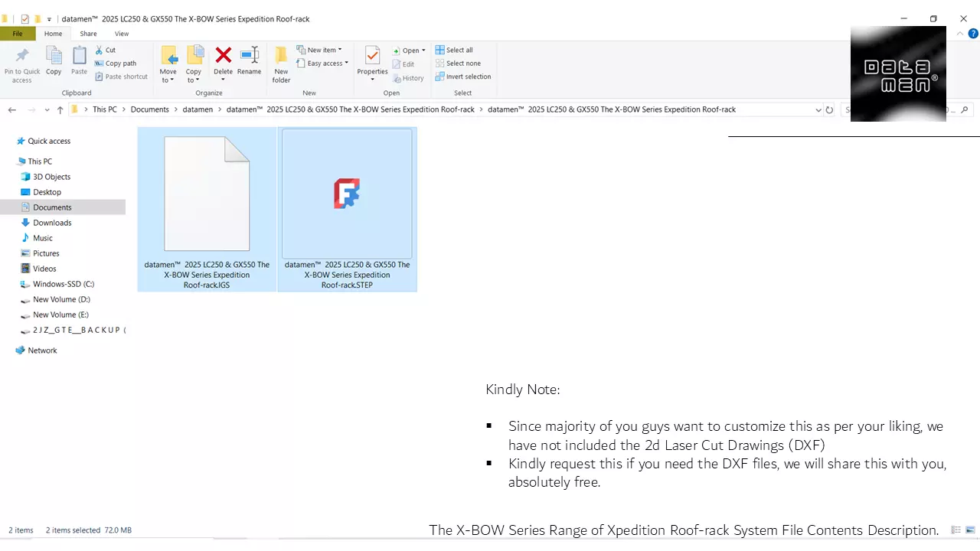Open Customize Quick Access Toolbar arrow

pyautogui.click(x=50, y=19)
